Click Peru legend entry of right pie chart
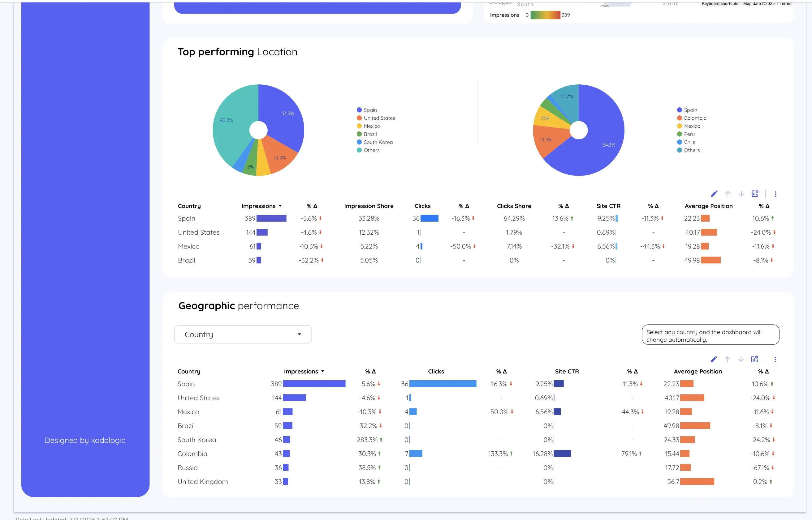This screenshot has height=520, width=812. [x=686, y=134]
